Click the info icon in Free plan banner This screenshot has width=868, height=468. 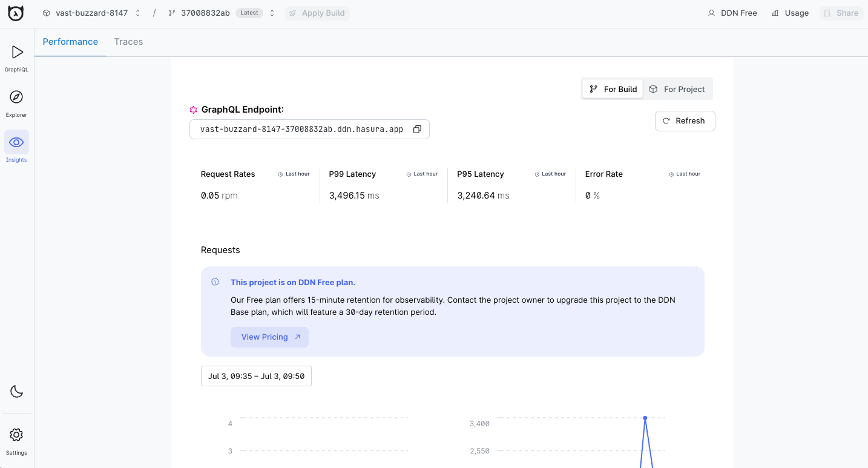pos(215,282)
